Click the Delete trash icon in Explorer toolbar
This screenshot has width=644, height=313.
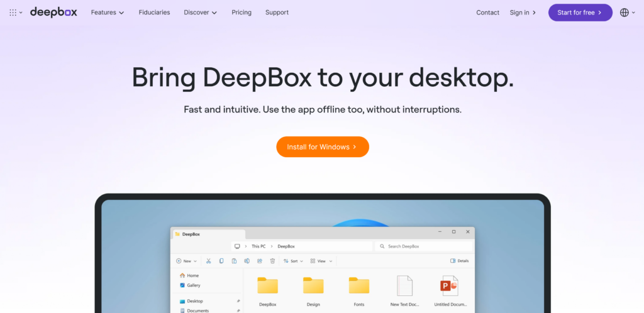272,261
